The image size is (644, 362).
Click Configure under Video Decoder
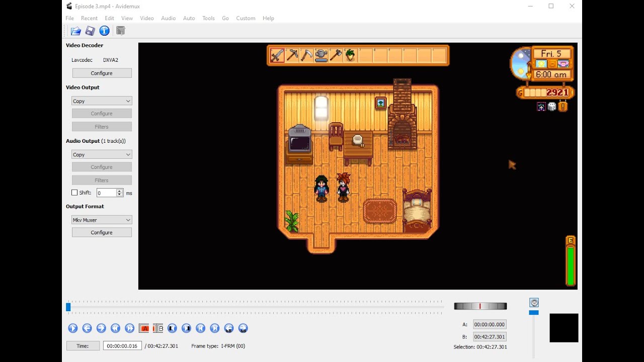(102, 73)
